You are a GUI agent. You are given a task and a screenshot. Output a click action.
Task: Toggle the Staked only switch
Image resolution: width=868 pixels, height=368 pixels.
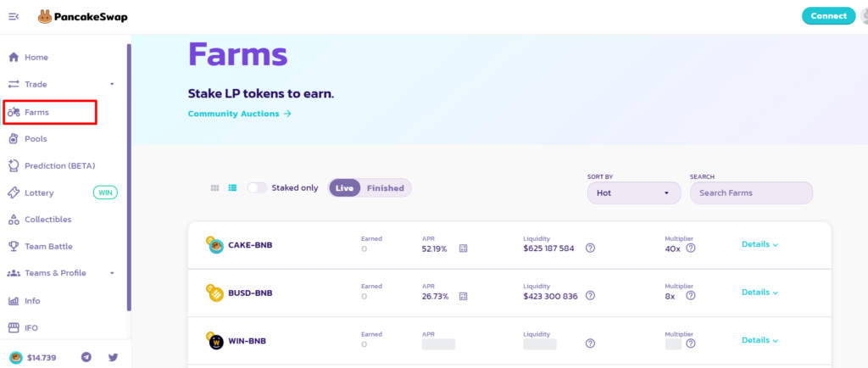[257, 187]
